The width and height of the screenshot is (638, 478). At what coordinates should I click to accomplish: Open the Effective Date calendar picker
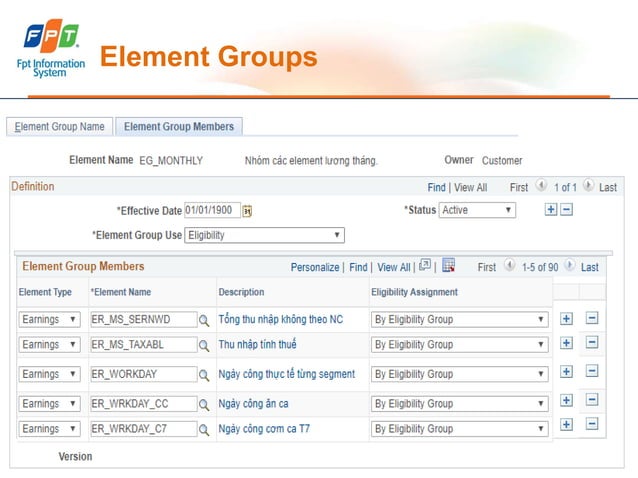click(247, 211)
